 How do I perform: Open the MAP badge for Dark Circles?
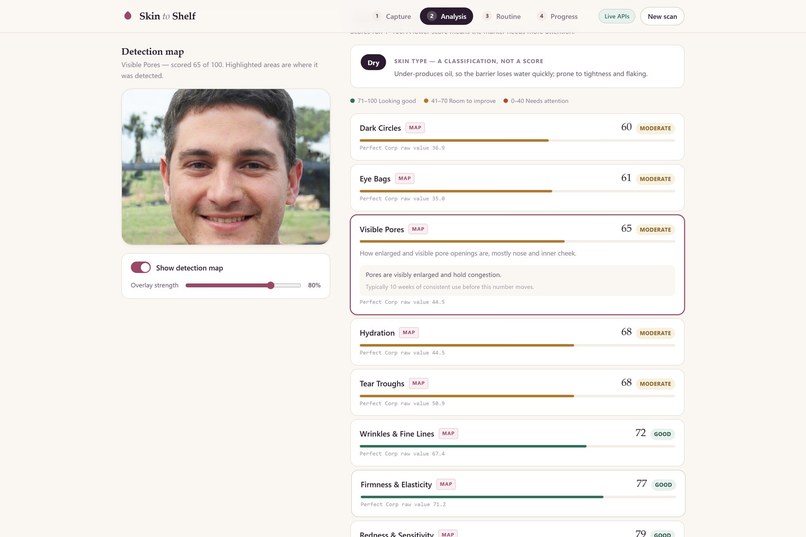tap(415, 127)
